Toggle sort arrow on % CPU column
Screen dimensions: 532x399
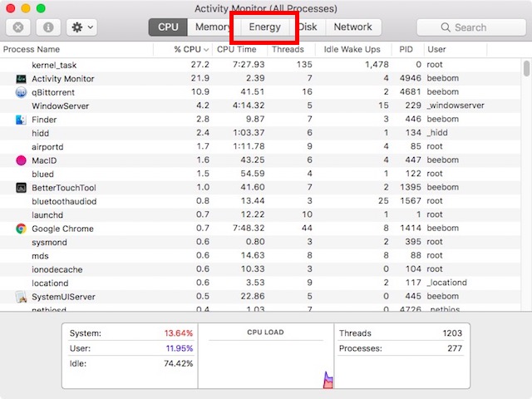point(206,50)
